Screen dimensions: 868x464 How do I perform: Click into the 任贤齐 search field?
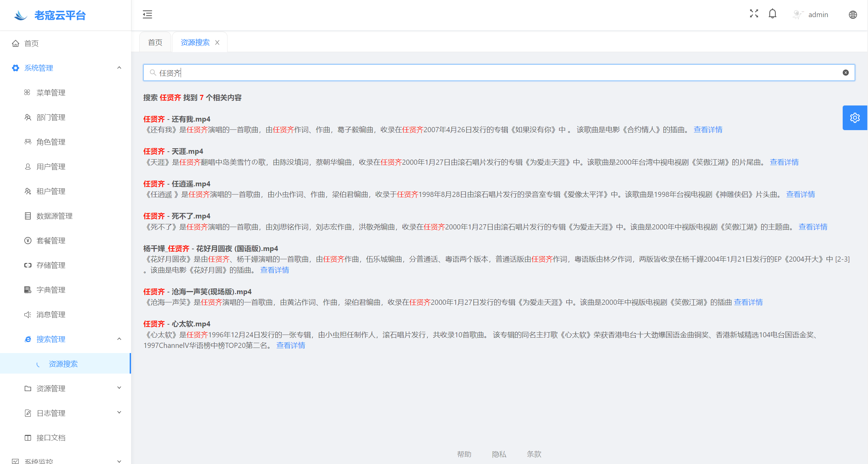click(x=479, y=73)
